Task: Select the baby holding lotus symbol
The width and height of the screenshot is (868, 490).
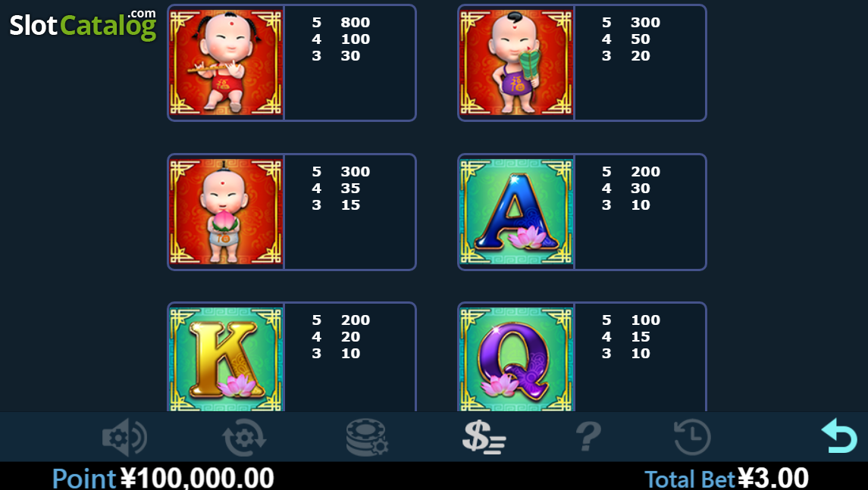Action: 226,212
